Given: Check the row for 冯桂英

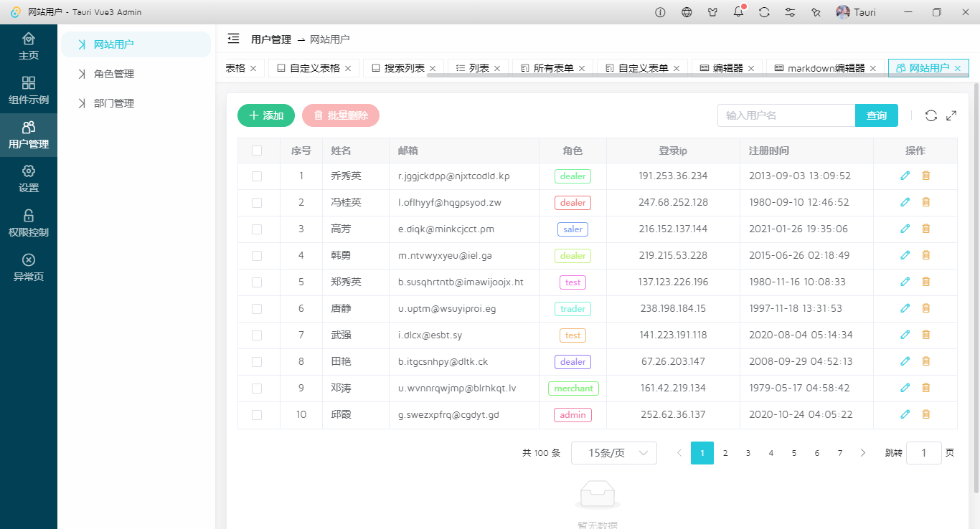Looking at the screenshot, I should pyautogui.click(x=257, y=203).
